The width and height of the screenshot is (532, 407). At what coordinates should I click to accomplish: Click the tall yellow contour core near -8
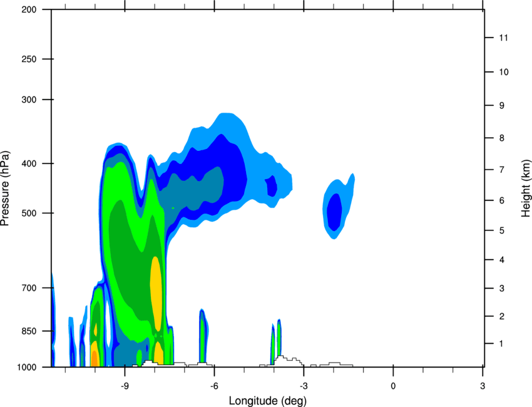[x=156, y=294]
